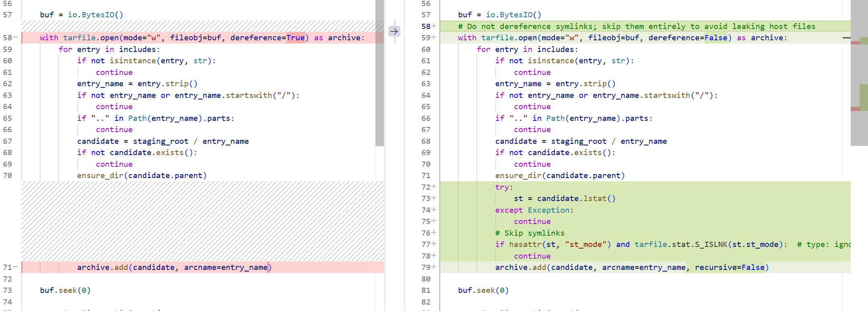Click the comment about not dereferencing symlinks
Image resolution: width=868 pixels, height=311 pixels.
click(x=637, y=27)
